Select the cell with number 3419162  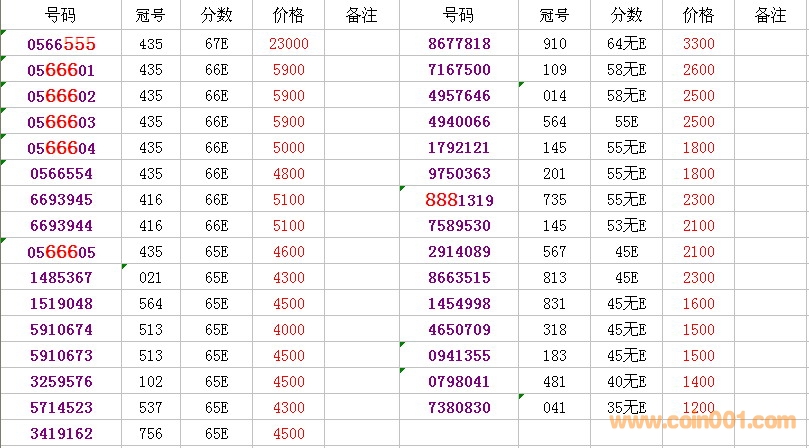point(61,434)
